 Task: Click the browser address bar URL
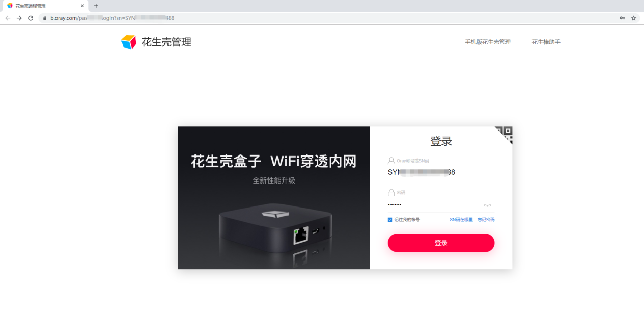click(112, 18)
